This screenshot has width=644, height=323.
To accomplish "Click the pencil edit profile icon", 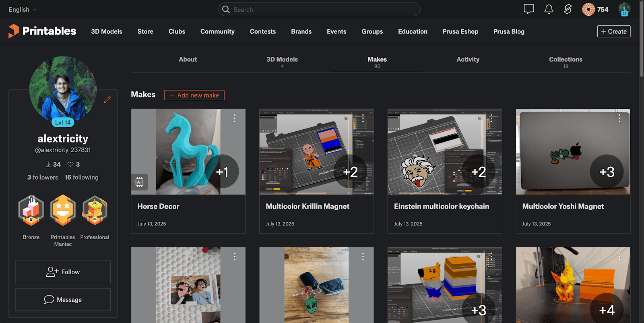I will (x=107, y=100).
